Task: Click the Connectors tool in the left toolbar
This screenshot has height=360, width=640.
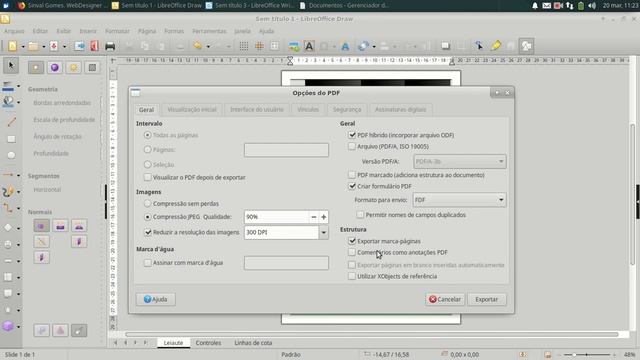Action: pos(8,208)
